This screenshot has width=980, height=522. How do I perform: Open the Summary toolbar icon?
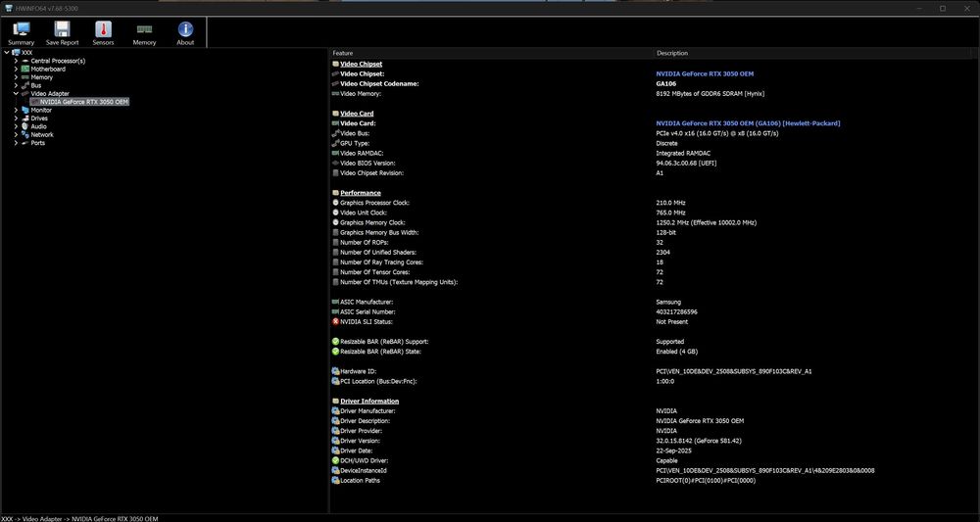[x=22, y=28]
